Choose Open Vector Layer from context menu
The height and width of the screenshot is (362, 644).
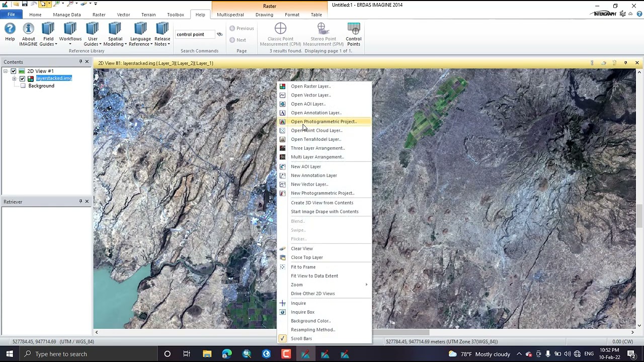pos(325,95)
